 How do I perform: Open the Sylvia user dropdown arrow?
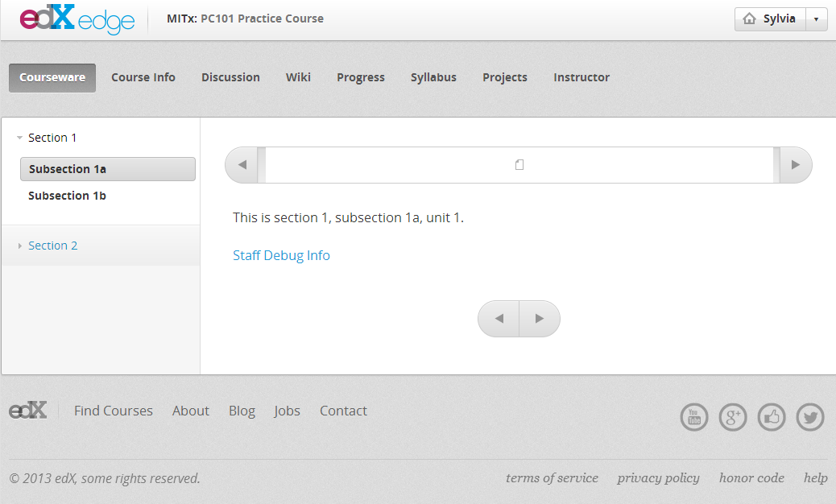817,19
